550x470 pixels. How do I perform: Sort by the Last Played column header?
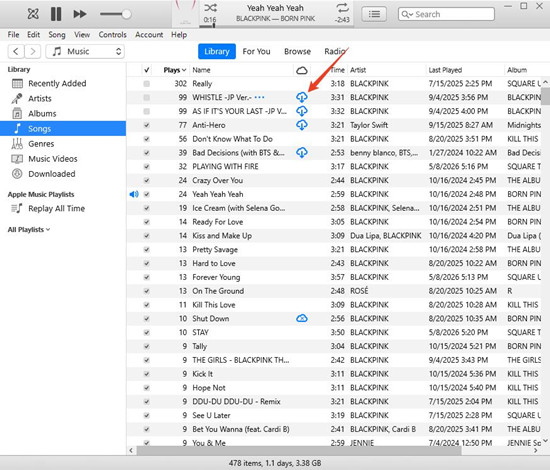click(x=465, y=70)
